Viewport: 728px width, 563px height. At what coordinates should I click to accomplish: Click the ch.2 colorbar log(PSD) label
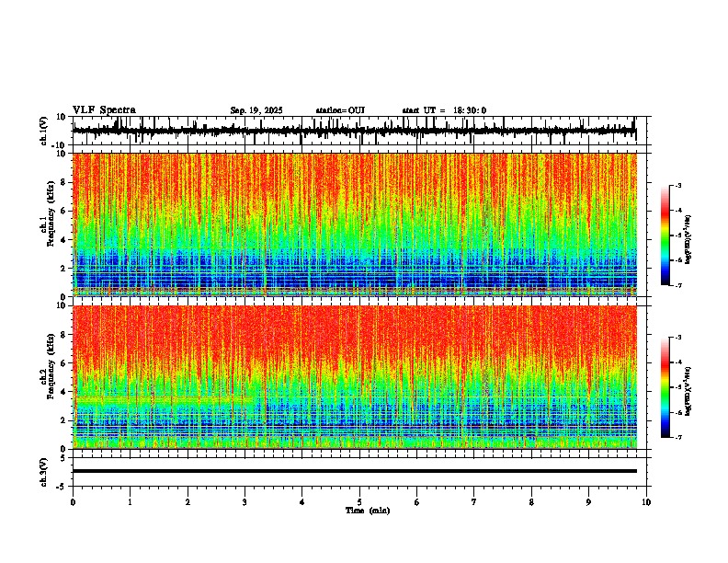point(688,391)
